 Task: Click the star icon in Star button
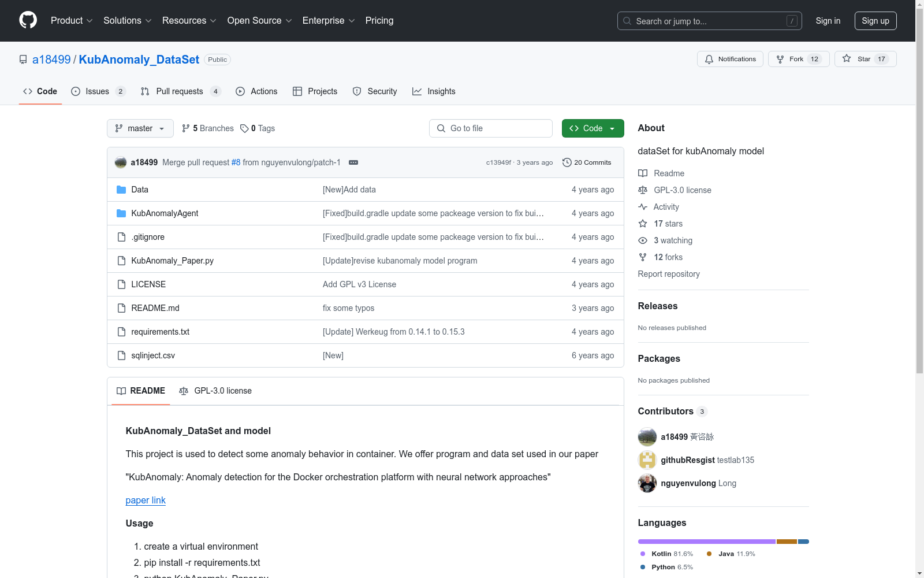pos(847,58)
